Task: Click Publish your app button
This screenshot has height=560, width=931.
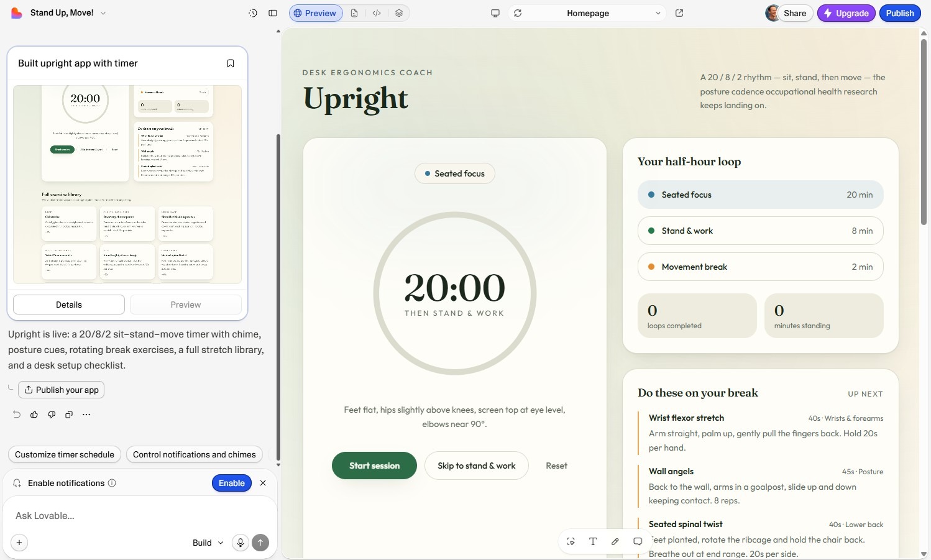Action: click(61, 390)
